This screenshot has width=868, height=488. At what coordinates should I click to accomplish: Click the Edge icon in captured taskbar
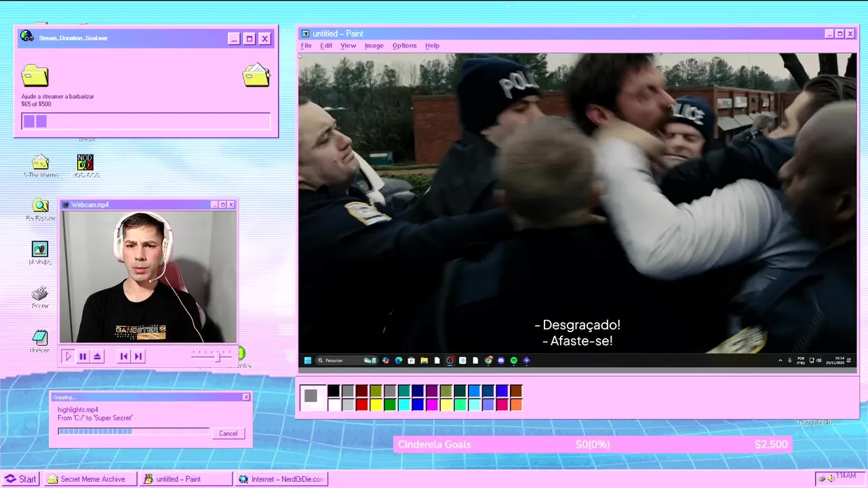399,361
